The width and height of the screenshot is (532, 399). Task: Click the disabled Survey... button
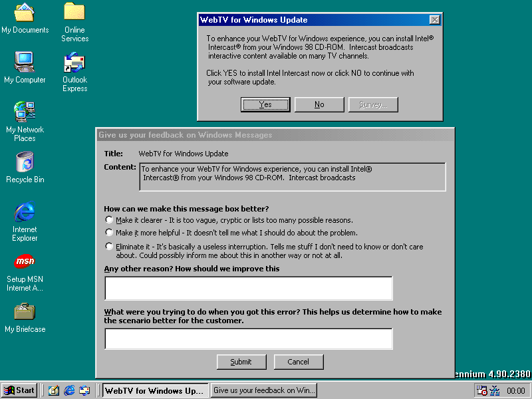(373, 104)
